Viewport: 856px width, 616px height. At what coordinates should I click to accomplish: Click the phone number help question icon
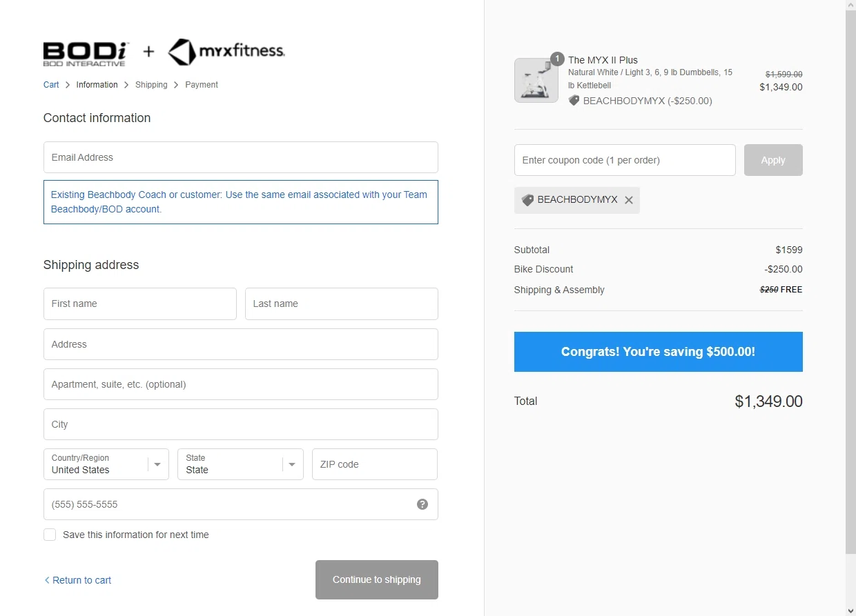click(x=422, y=504)
